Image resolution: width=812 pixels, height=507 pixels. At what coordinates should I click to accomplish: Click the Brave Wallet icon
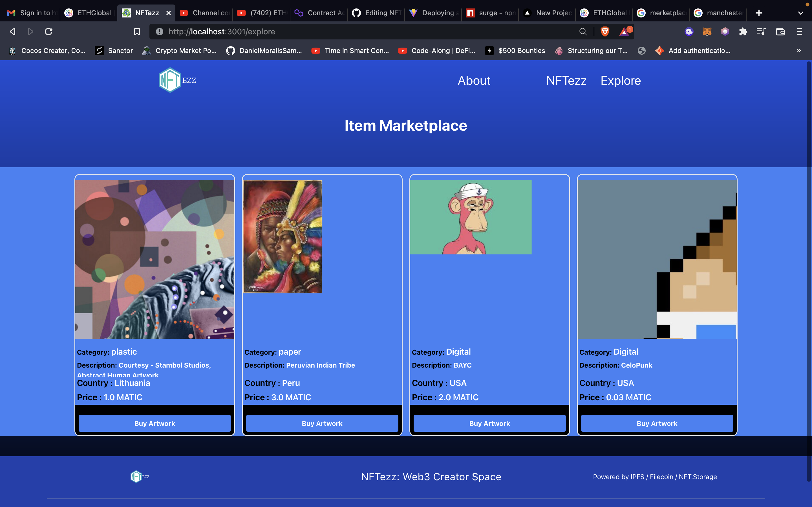click(780, 32)
